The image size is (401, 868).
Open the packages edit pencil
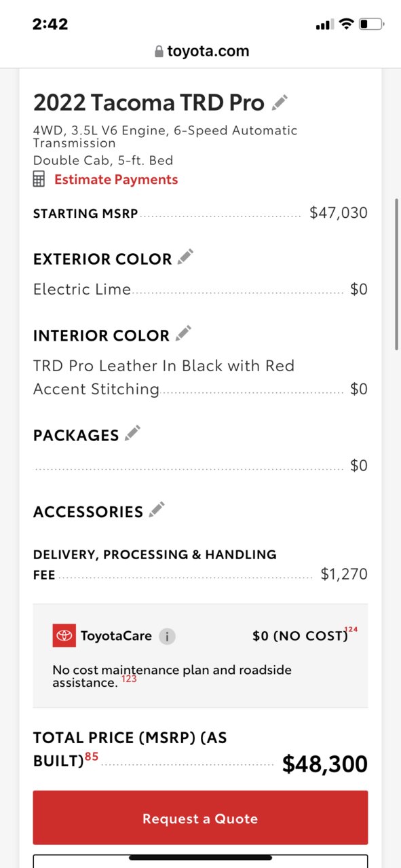coord(132,433)
